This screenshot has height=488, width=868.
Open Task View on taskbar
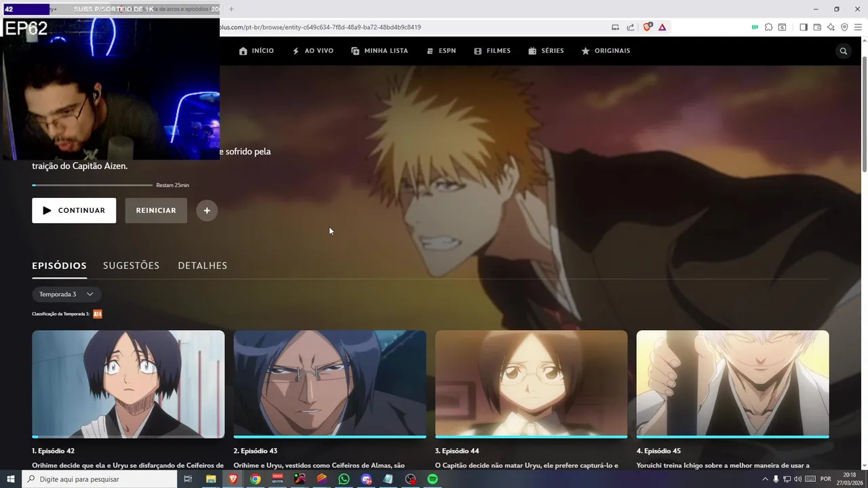188,479
